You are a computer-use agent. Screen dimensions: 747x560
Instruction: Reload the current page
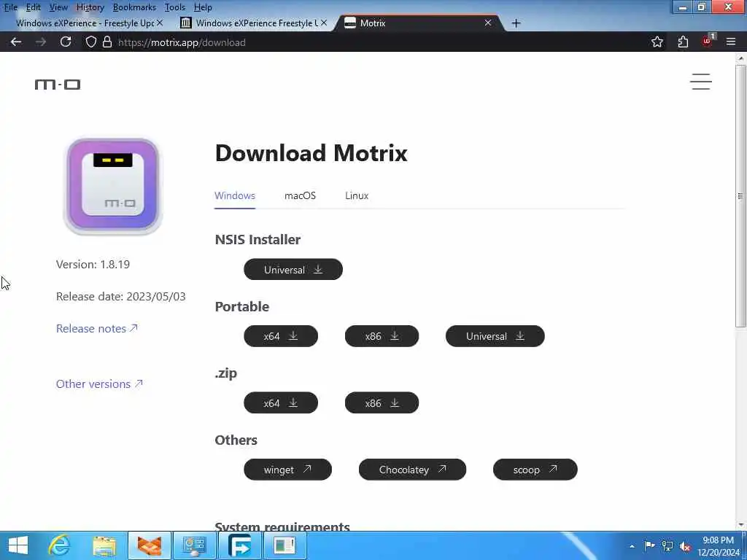pos(66,42)
